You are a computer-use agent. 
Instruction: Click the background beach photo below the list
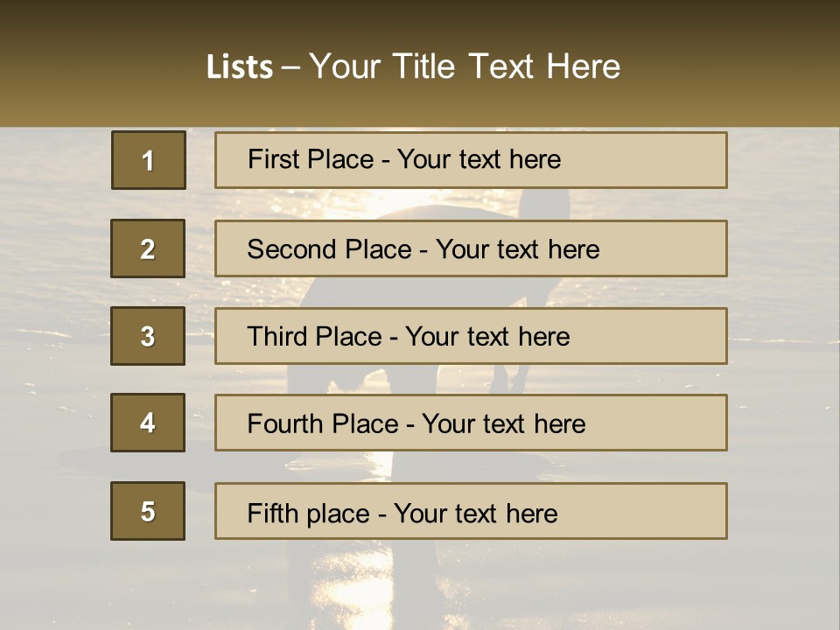pyautogui.click(x=420, y=585)
